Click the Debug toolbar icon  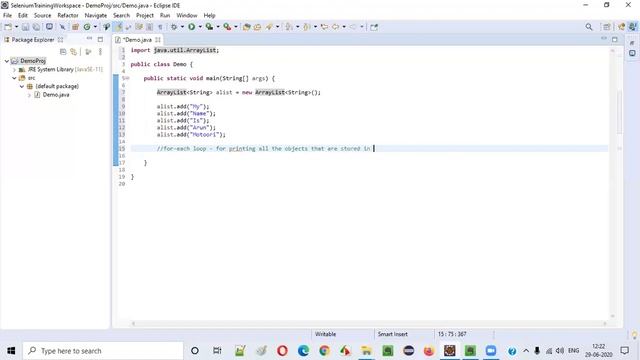(x=174, y=27)
